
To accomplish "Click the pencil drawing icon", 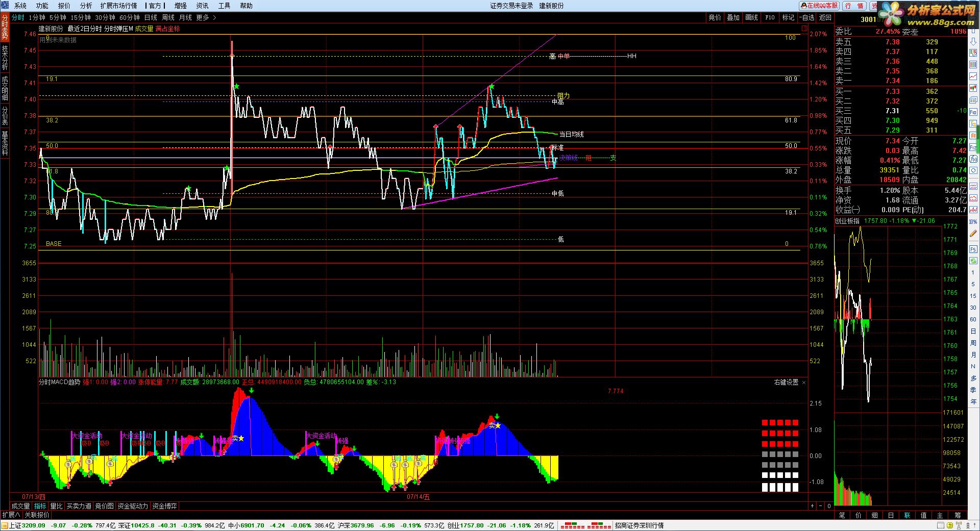I will [973, 234].
